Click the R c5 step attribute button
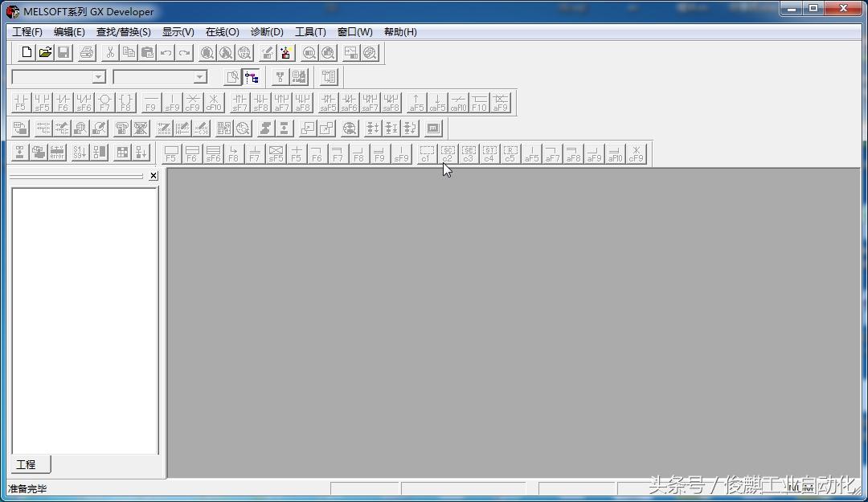The height and width of the screenshot is (502, 868). (x=510, y=153)
